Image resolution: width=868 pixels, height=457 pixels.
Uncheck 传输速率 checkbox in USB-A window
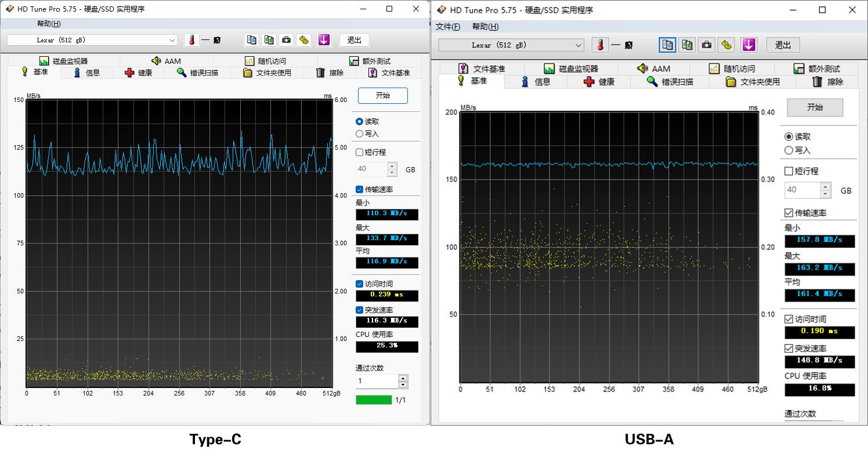pos(789,213)
